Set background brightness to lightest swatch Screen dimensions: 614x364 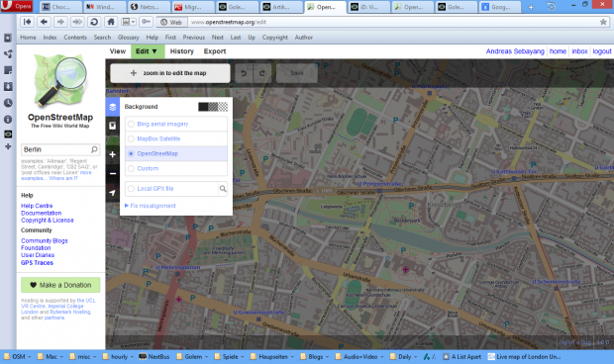pyautogui.click(x=223, y=107)
